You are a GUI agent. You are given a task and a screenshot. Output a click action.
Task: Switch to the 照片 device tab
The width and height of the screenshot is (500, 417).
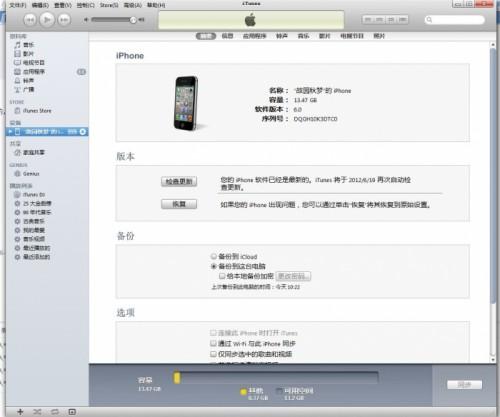pyautogui.click(x=379, y=36)
